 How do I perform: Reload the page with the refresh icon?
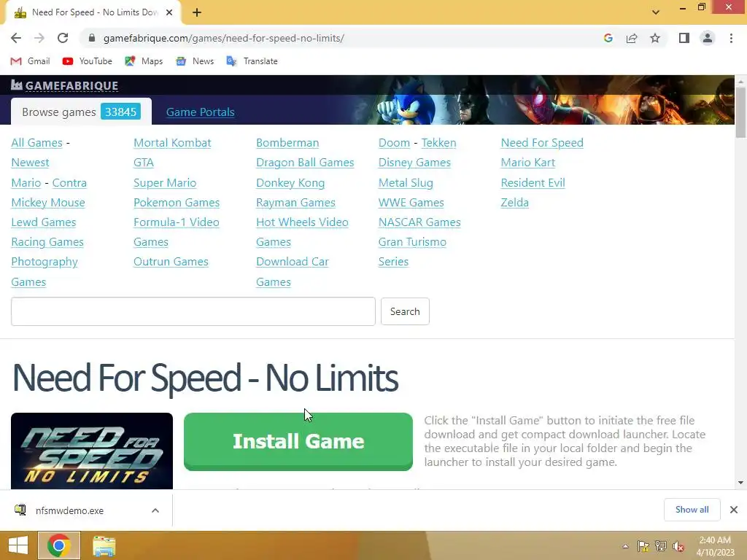(x=63, y=38)
